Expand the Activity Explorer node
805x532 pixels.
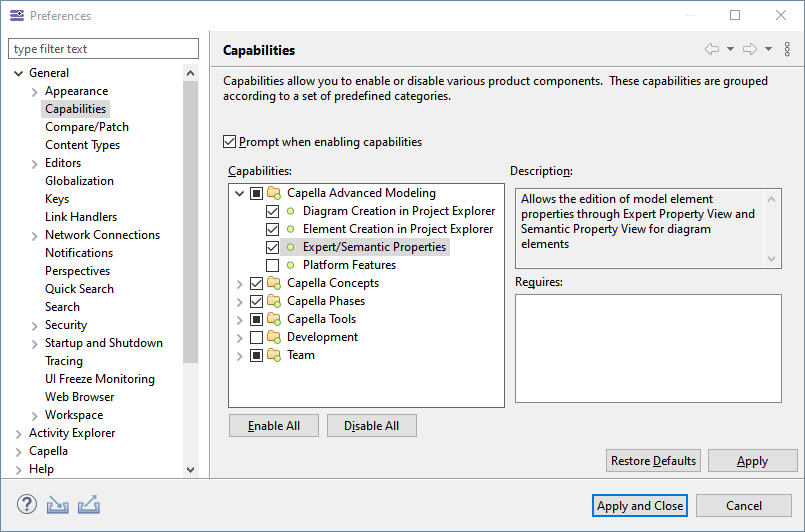18,434
